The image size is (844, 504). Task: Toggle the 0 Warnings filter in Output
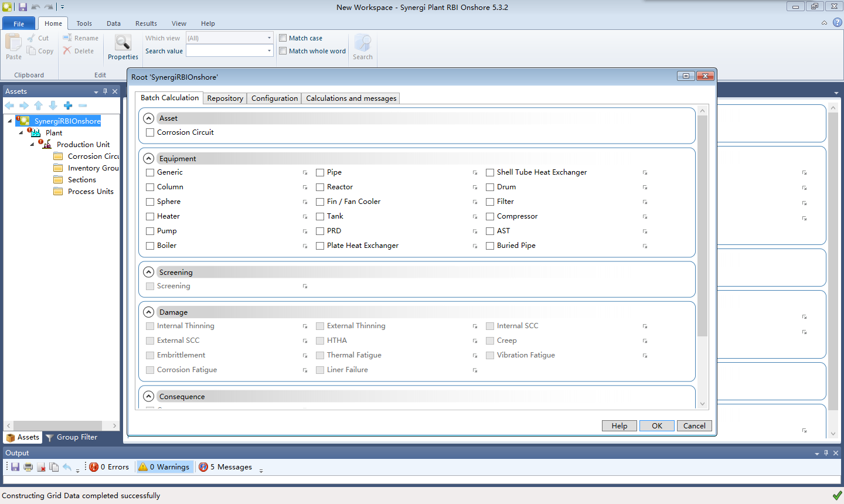(164, 467)
